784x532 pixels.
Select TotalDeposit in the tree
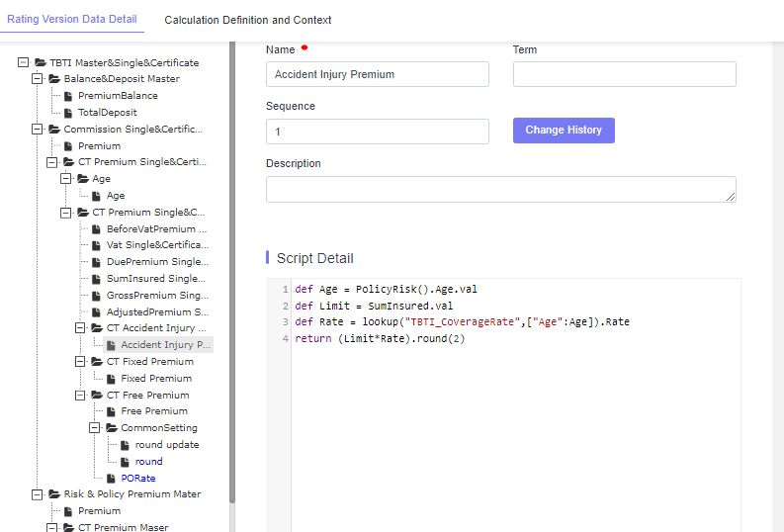coord(108,113)
